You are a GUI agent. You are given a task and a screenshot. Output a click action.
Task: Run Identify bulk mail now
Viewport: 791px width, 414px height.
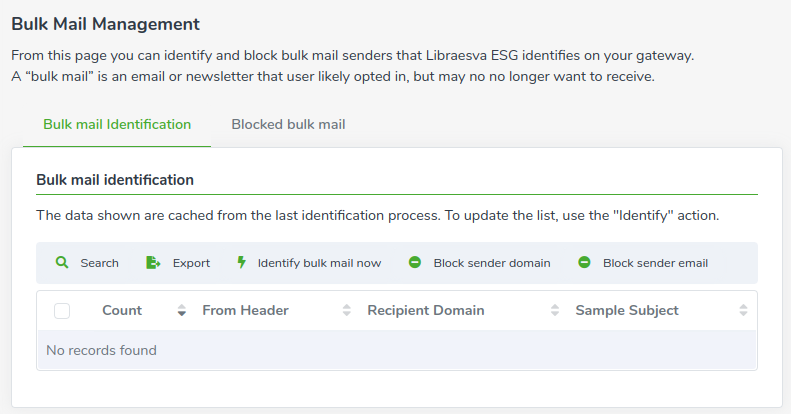click(x=319, y=263)
